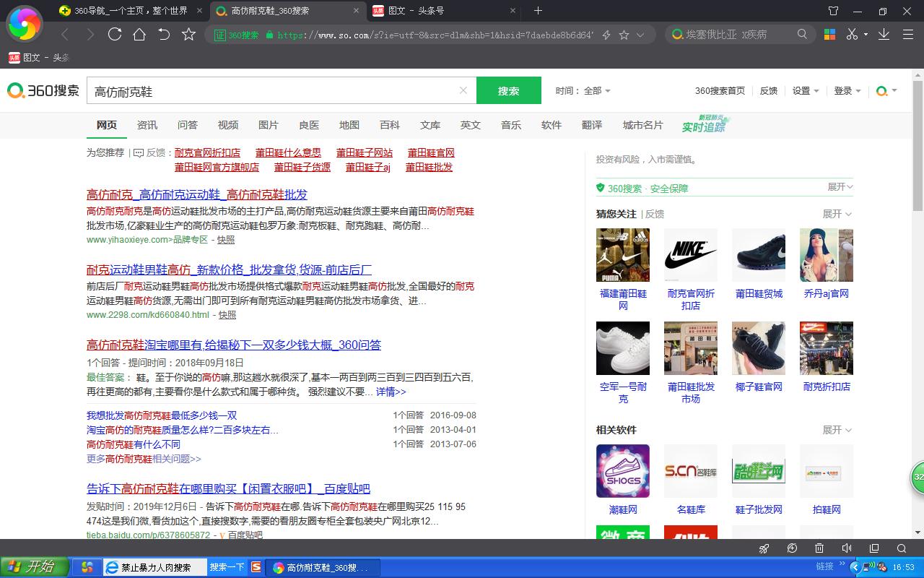
Task: Clear the search box with the X icon
Action: click(x=463, y=90)
